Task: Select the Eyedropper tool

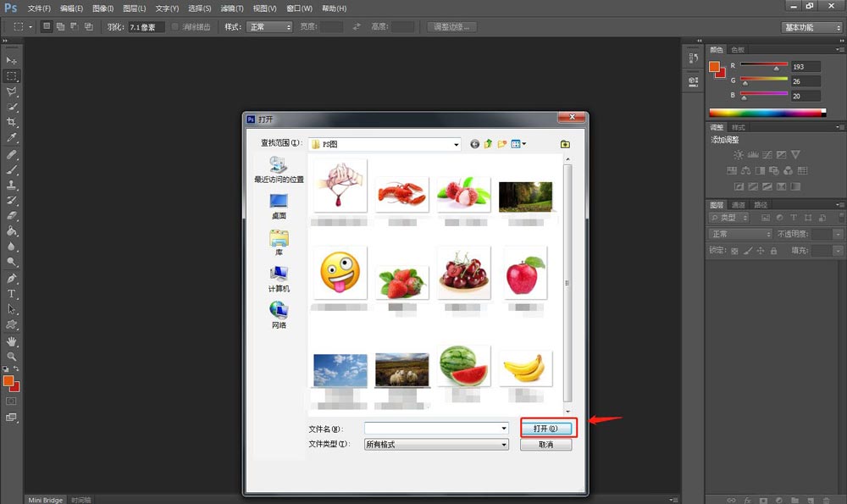Action: click(x=11, y=137)
